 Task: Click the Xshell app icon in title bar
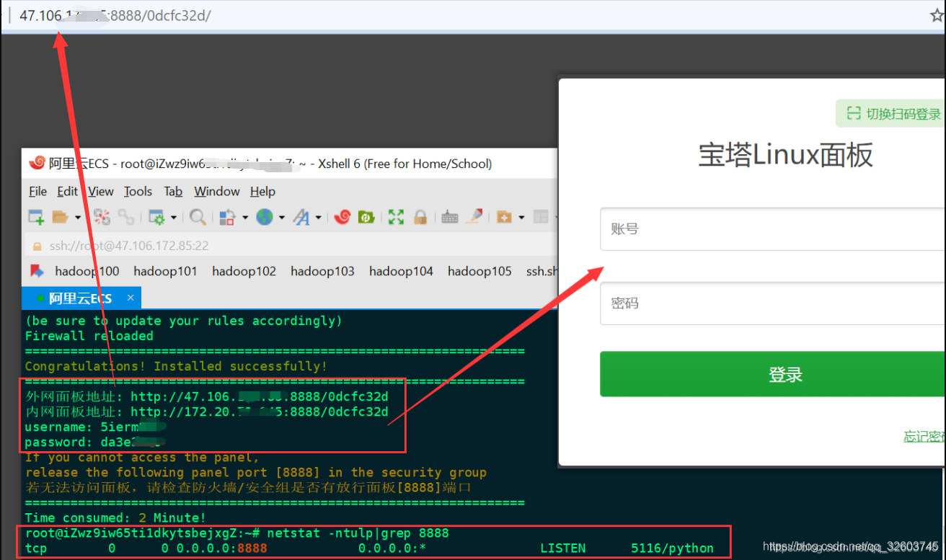tap(37, 164)
